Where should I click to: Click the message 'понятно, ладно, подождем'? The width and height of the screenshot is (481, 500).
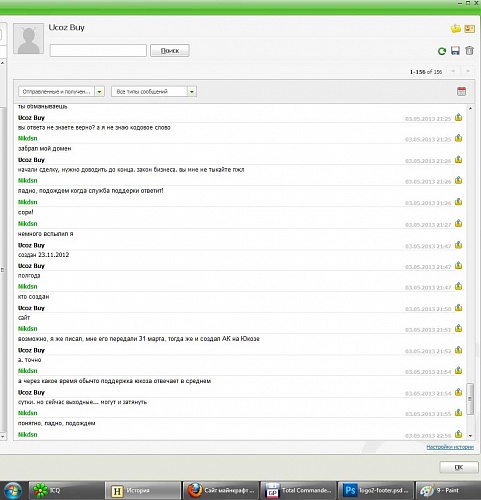pyautogui.click(x=56, y=423)
